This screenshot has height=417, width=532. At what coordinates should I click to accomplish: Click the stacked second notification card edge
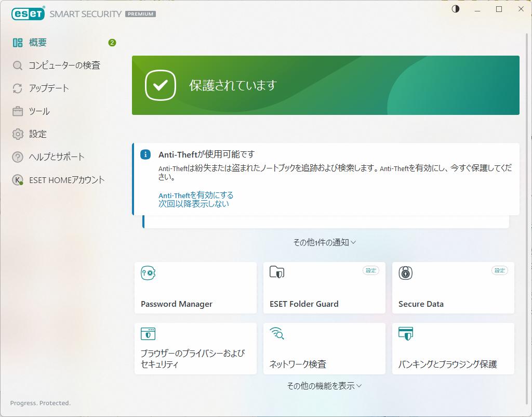click(x=326, y=221)
